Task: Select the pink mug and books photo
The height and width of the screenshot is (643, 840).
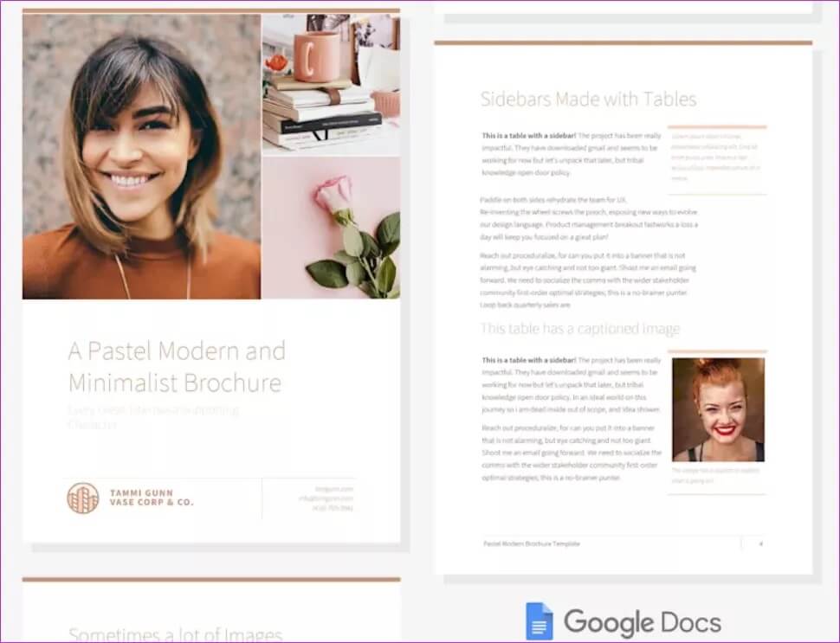Action: click(331, 83)
